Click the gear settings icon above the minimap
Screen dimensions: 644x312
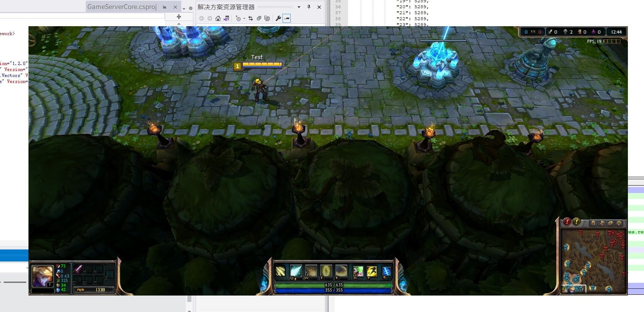tap(611, 223)
